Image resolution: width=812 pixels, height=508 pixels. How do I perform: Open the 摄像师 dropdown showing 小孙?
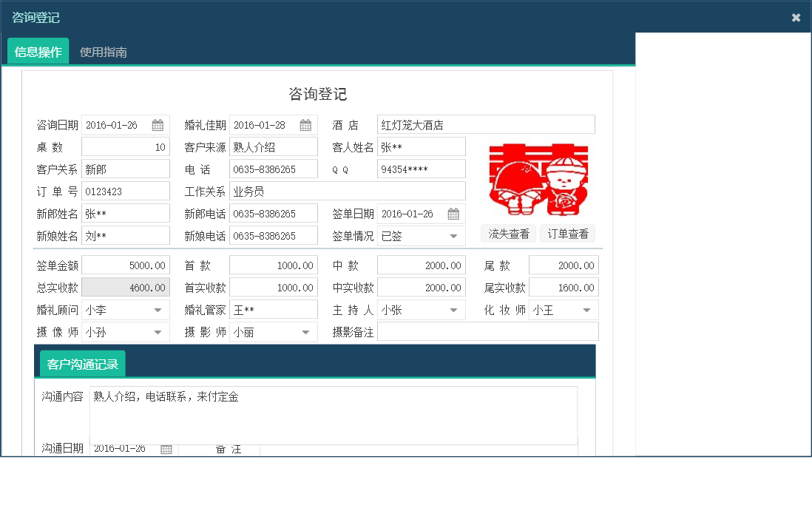pos(158,331)
